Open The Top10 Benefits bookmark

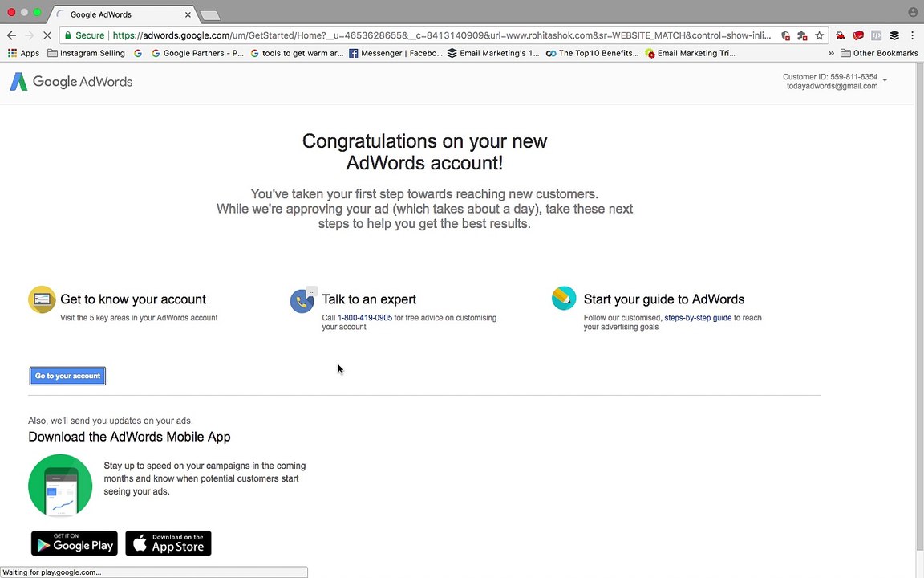592,53
